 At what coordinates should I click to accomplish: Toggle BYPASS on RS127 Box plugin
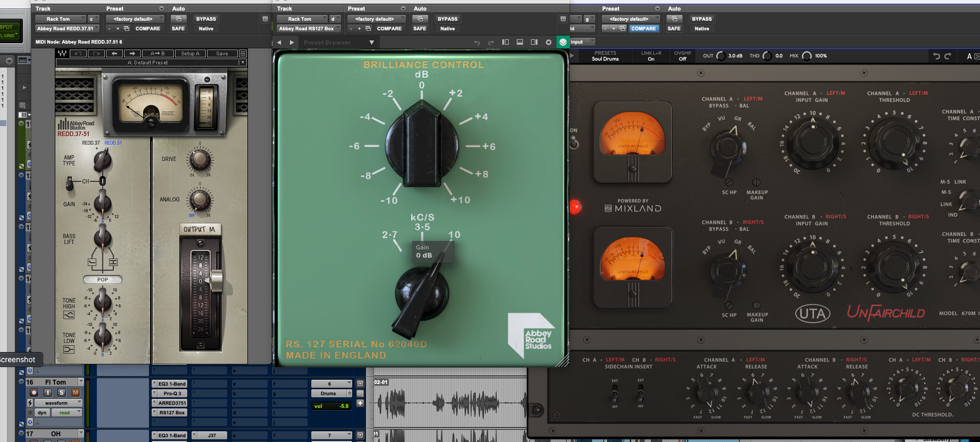click(447, 19)
